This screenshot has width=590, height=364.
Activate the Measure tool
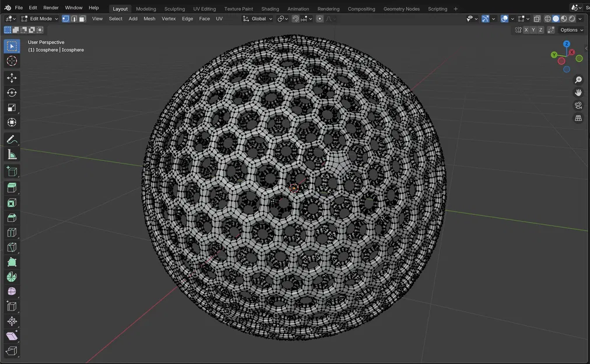click(x=12, y=154)
